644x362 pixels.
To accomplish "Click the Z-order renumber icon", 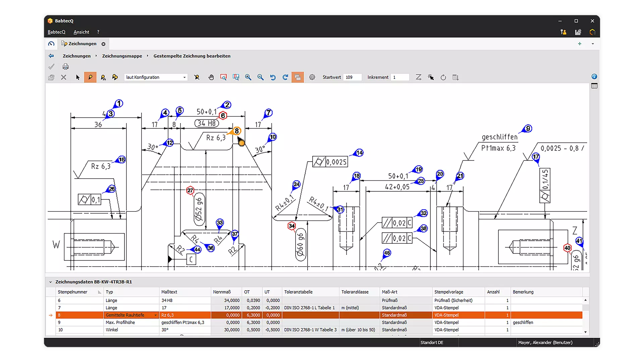I will pos(418,77).
